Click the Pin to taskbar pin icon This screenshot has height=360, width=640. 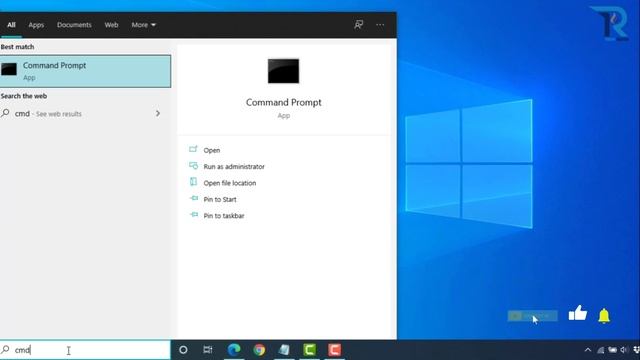193,215
